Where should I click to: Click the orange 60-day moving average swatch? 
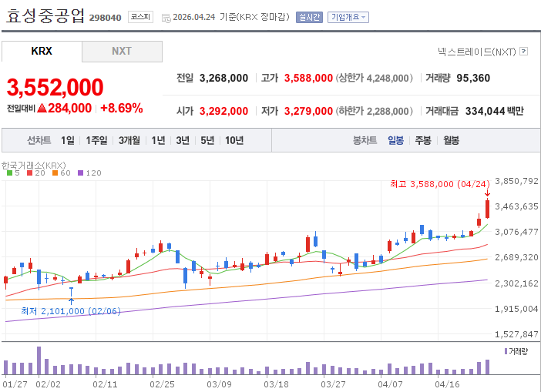55,173
